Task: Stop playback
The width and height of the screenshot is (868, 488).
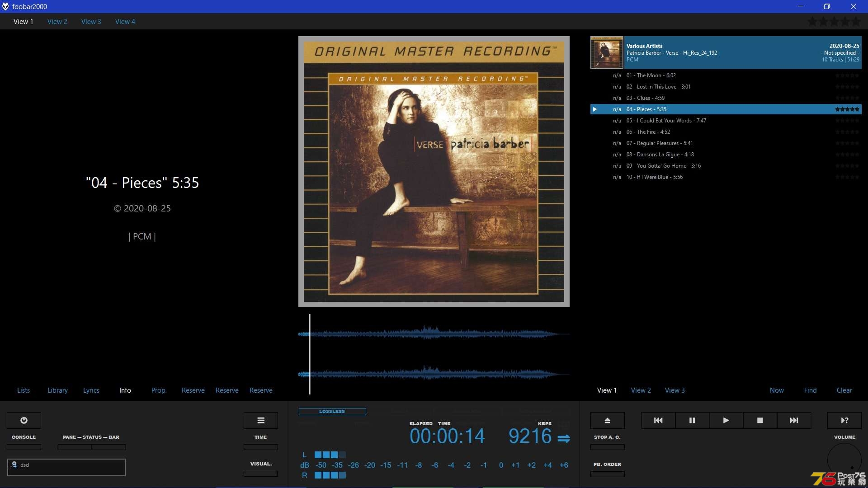Action: coord(760,420)
